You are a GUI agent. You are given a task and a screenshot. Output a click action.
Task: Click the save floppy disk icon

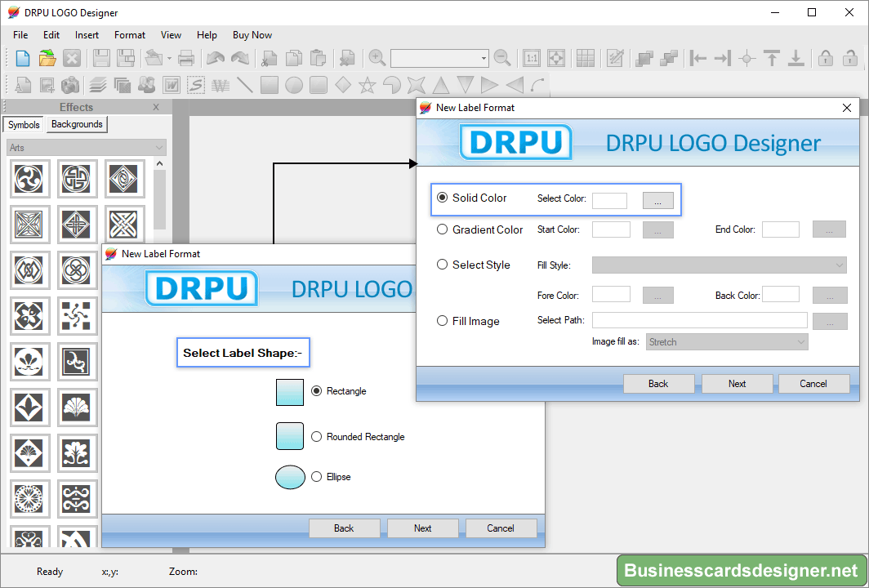101,58
